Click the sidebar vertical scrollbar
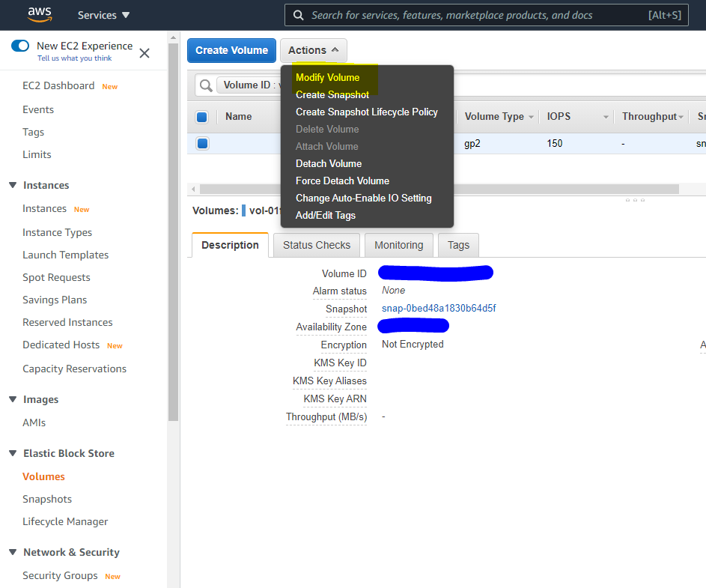This screenshot has width=706, height=588. pyautogui.click(x=174, y=232)
